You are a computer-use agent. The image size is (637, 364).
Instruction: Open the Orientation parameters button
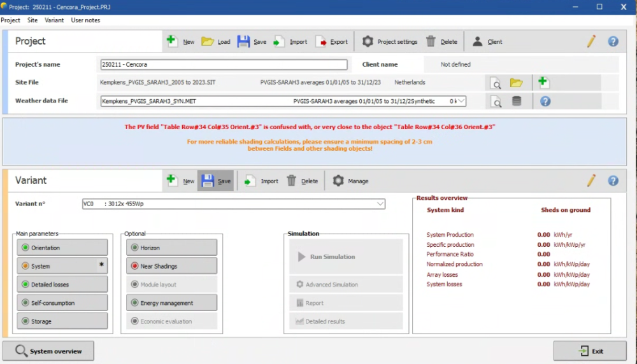[61, 248]
